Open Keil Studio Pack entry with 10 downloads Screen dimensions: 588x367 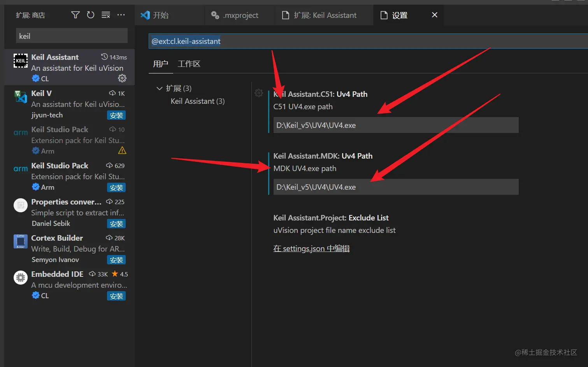click(x=70, y=140)
